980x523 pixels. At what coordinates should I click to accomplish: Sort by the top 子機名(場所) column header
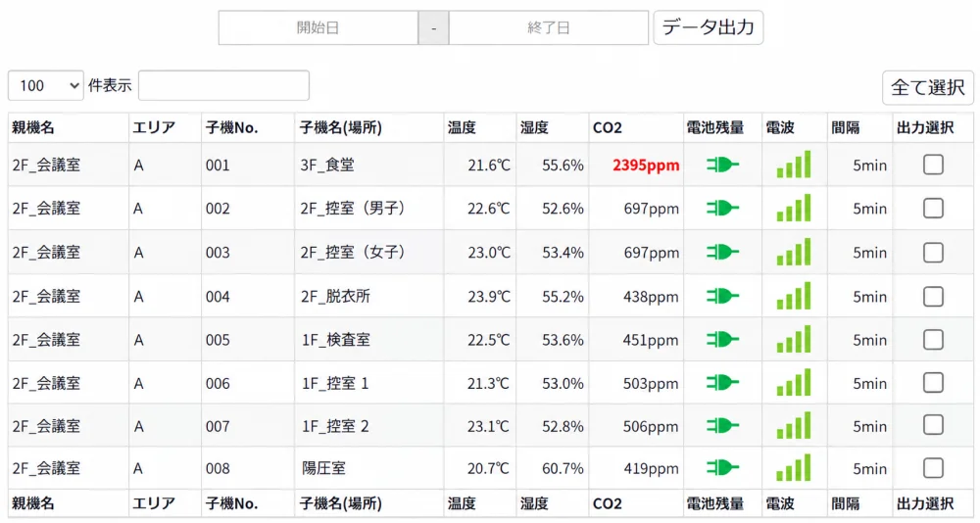[369, 127]
